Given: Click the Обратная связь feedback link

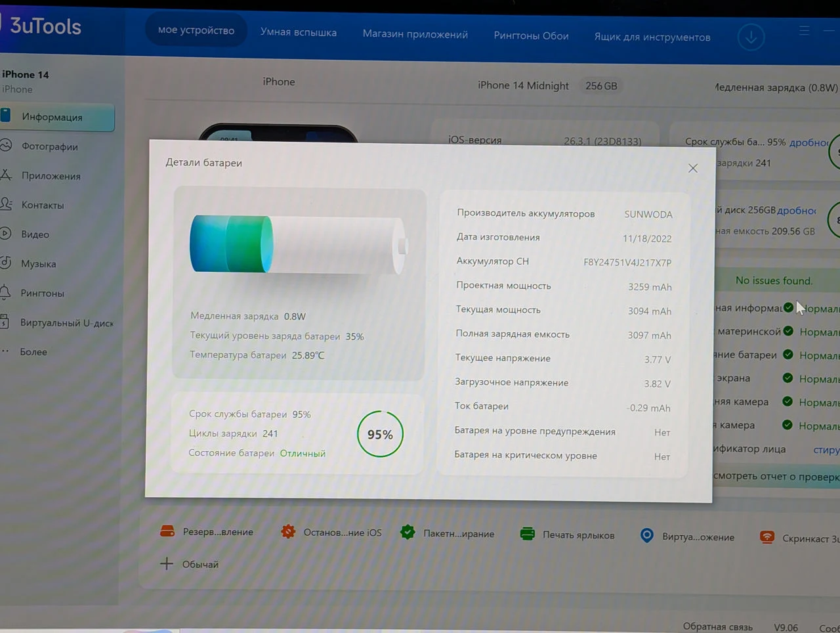Looking at the screenshot, I should pyautogui.click(x=717, y=626).
